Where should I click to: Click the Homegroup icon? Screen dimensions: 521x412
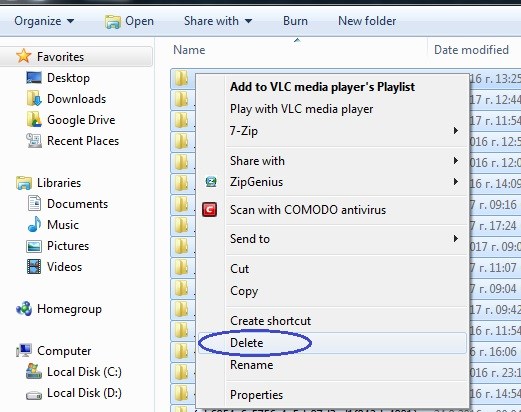[x=24, y=309]
